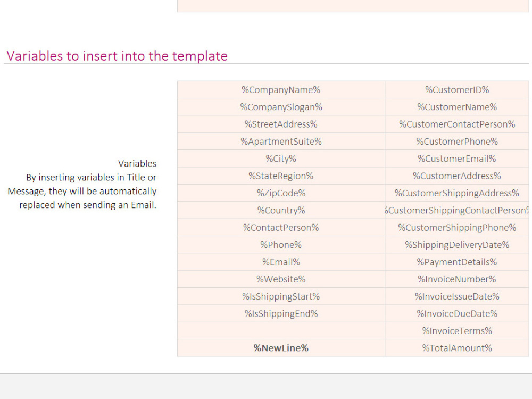The height and width of the screenshot is (399, 532).
Task: Select the %IsShippingStart% cell
Action: coord(281,296)
